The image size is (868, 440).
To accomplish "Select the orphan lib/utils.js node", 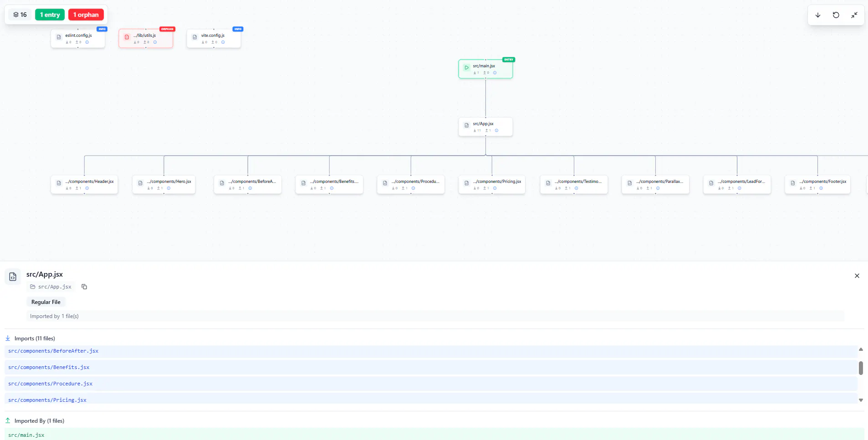I will (146, 38).
